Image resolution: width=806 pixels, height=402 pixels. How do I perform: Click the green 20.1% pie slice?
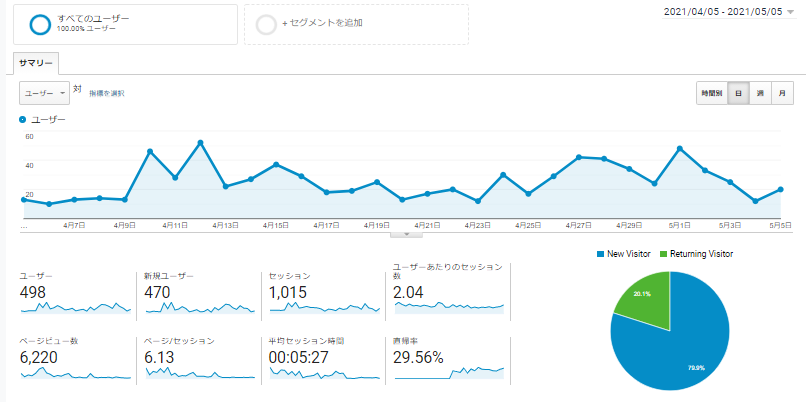(x=645, y=303)
